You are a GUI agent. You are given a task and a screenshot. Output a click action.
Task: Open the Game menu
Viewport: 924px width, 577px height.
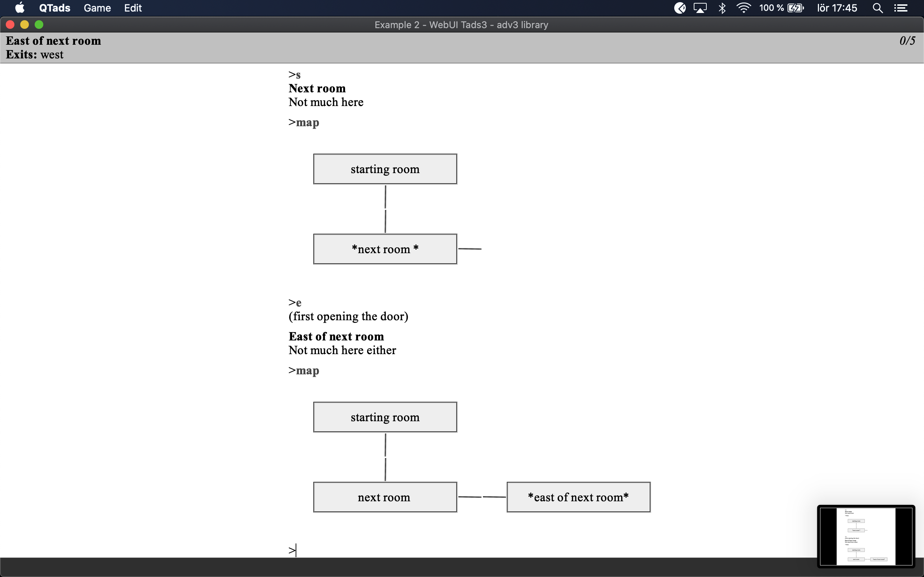(x=97, y=8)
